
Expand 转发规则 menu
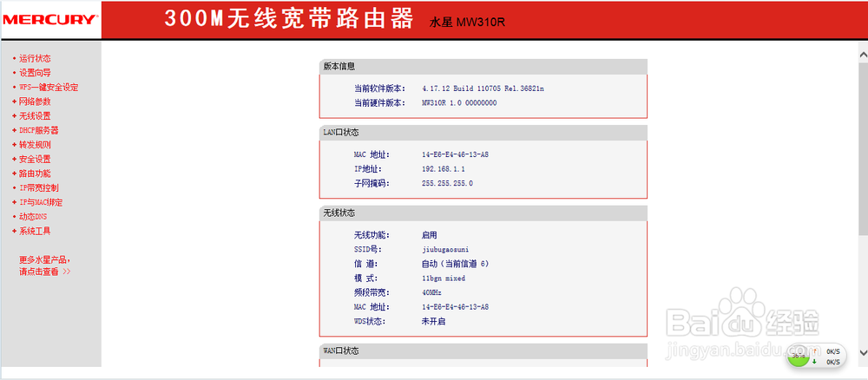[35, 144]
